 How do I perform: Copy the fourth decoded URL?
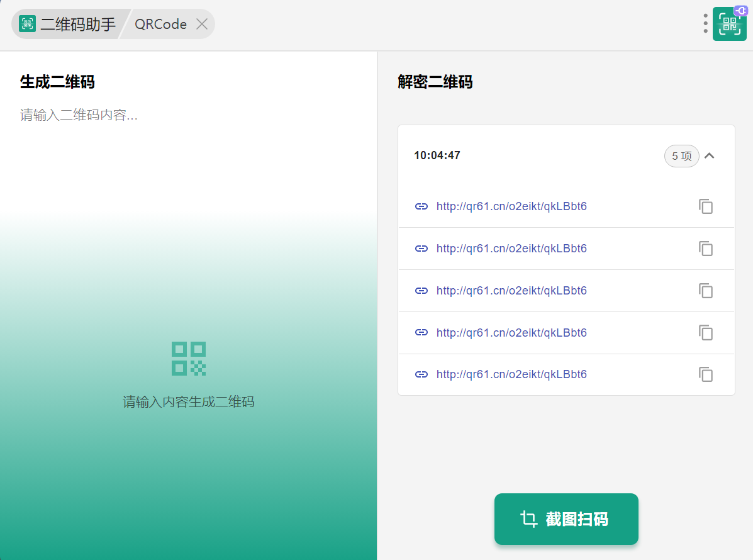(706, 332)
